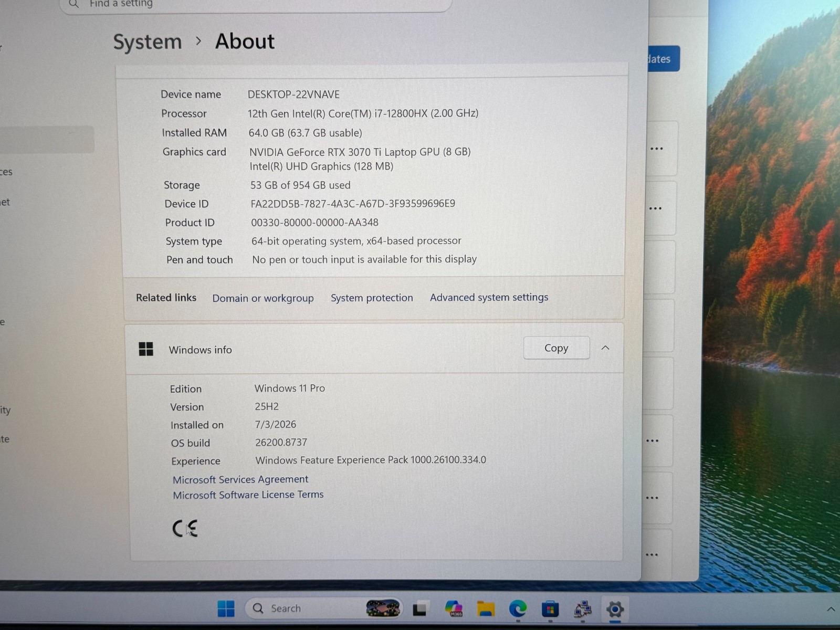Open Domain or workgroup link
The width and height of the screenshot is (840, 630).
pyautogui.click(x=263, y=298)
